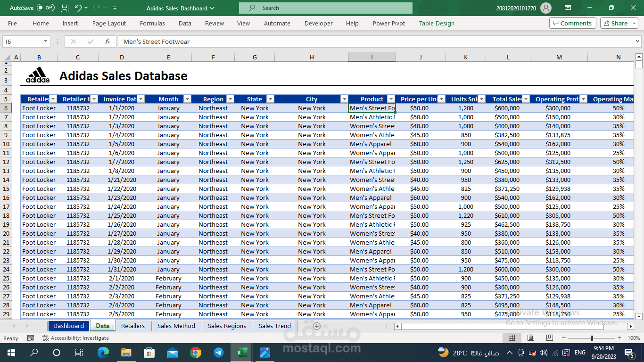This screenshot has width=644, height=362.
Task: Toggle the AutoSave switch
Action: pyautogui.click(x=46, y=8)
